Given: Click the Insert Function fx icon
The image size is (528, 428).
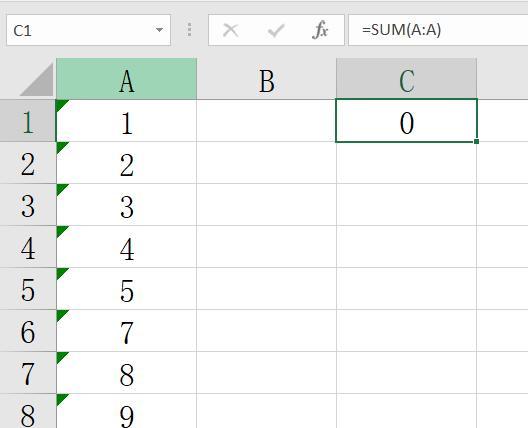Looking at the screenshot, I should point(320,30).
